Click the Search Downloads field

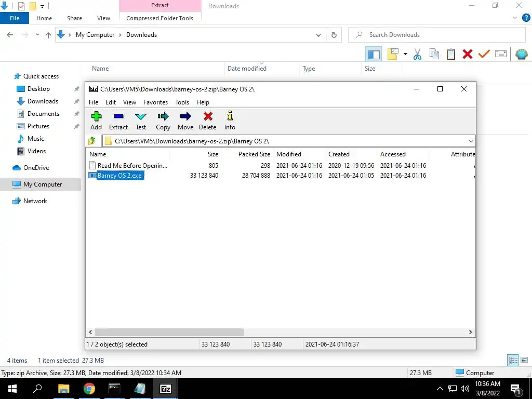[436, 35]
